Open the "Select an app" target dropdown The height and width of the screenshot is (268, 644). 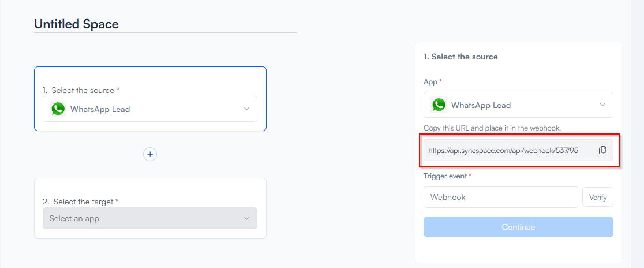pos(144,218)
